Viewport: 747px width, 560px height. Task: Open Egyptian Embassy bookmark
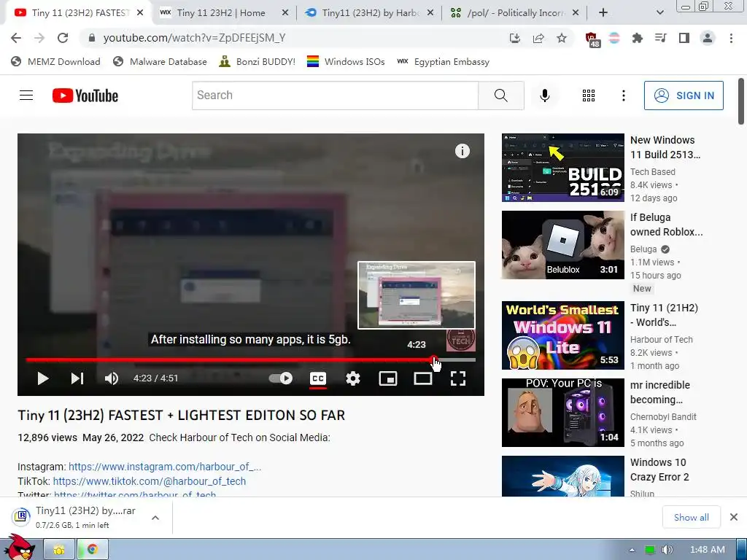coord(443,62)
